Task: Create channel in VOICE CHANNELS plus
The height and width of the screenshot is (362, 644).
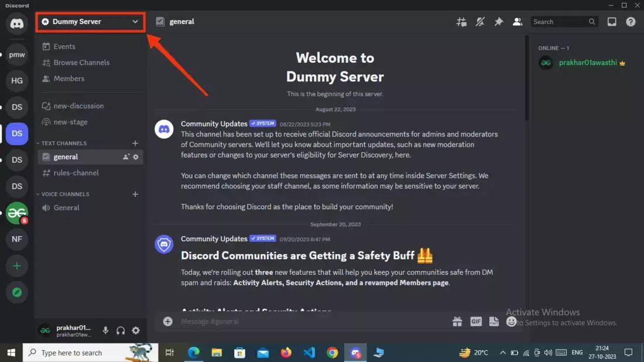Action: pos(135,194)
